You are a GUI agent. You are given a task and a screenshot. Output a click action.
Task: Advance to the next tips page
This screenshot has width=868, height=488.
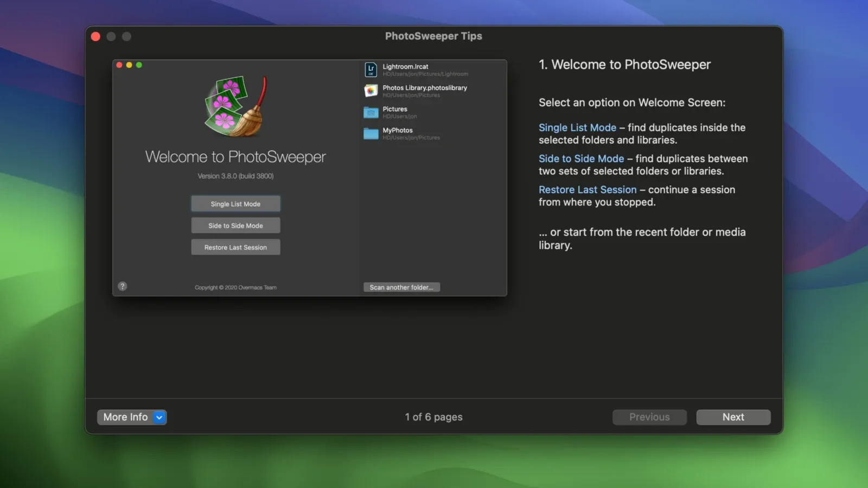(x=733, y=417)
